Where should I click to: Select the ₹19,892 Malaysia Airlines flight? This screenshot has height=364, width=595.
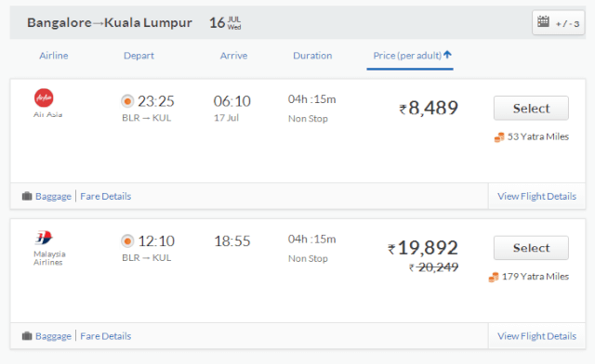coord(531,248)
